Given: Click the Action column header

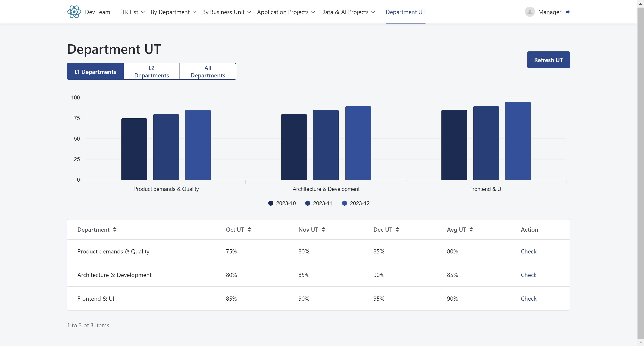Looking at the screenshot, I should (x=529, y=229).
